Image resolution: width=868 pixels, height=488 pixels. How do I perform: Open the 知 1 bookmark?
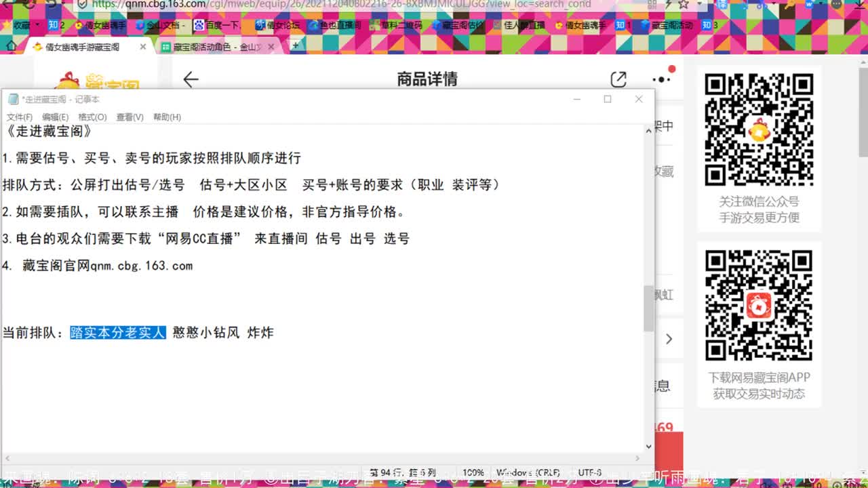coord(623,25)
